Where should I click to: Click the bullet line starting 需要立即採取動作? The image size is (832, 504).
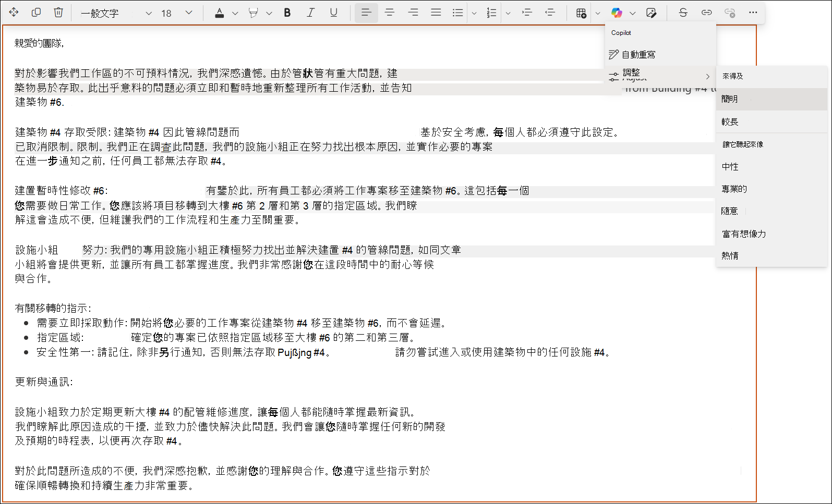pos(243,323)
